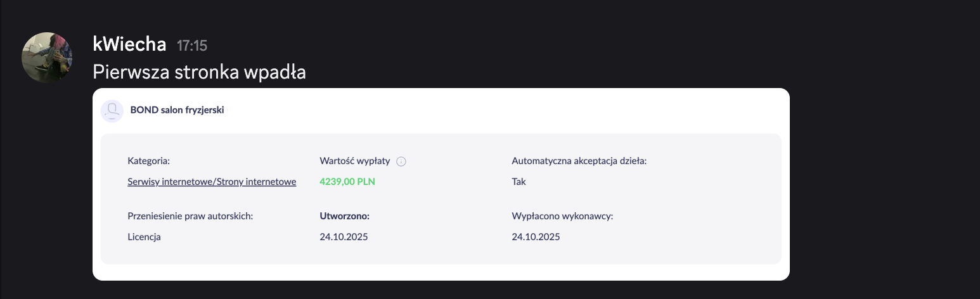Click the BOND salon placeholder logo icon
This screenshot has width=980, height=299.
tap(112, 111)
